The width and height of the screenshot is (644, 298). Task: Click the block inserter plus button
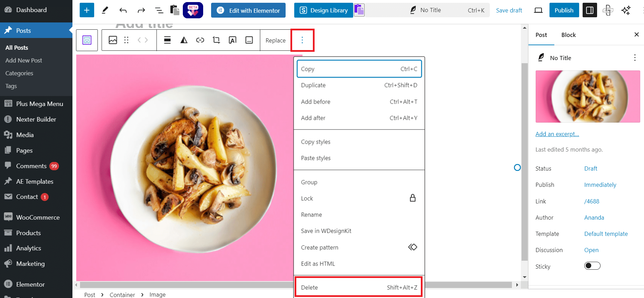click(x=87, y=10)
